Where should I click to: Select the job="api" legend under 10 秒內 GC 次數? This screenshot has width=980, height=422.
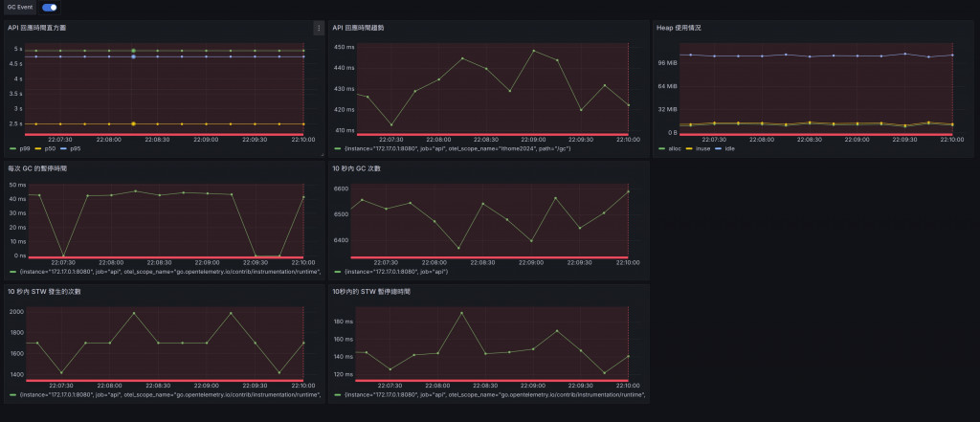(395, 272)
